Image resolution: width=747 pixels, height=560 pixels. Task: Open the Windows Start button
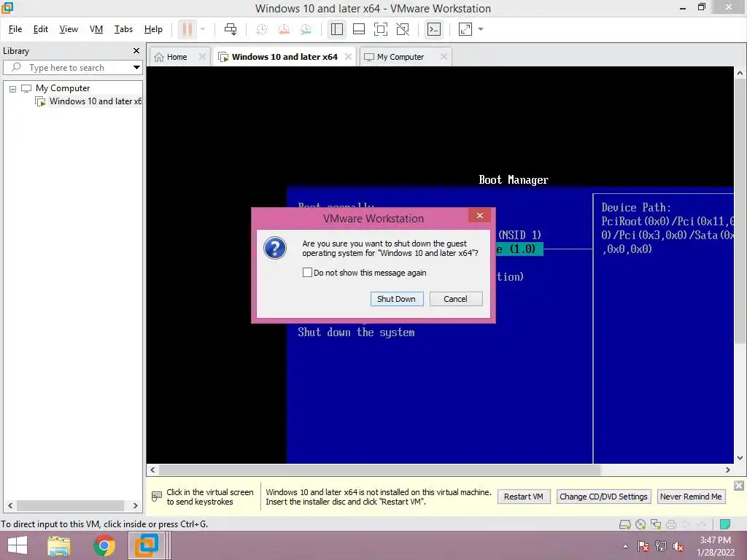pos(18,545)
